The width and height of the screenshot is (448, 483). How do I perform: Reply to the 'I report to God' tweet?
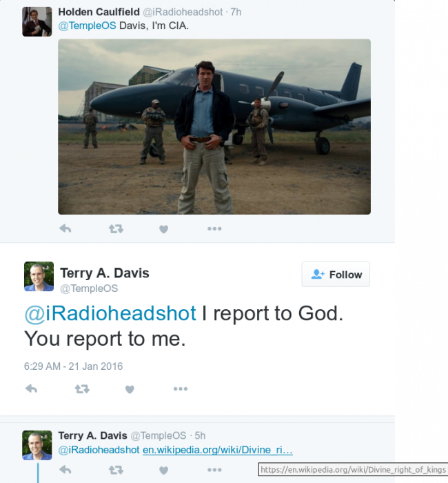pyautogui.click(x=32, y=388)
